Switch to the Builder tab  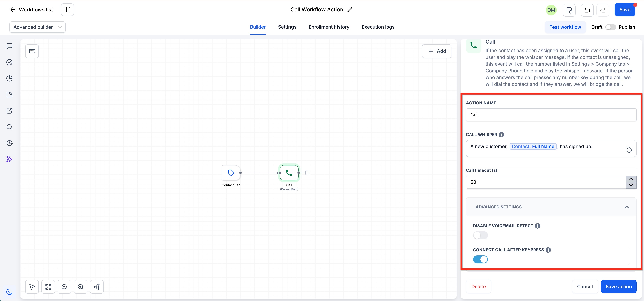click(258, 27)
